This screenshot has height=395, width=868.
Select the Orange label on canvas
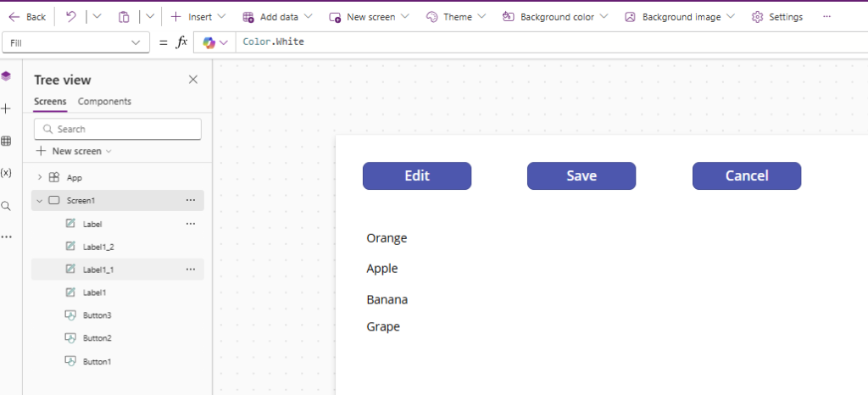tap(387, 238)
